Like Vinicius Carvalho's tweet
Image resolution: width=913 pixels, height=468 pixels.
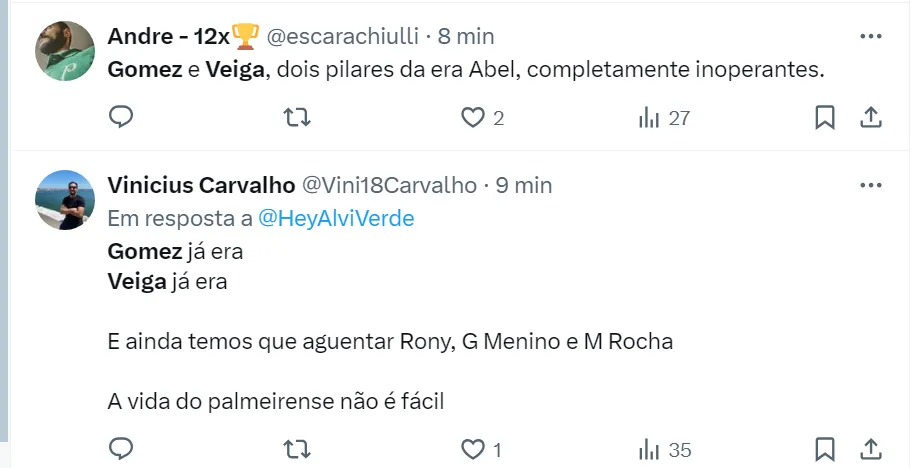[x=473, y=450]
